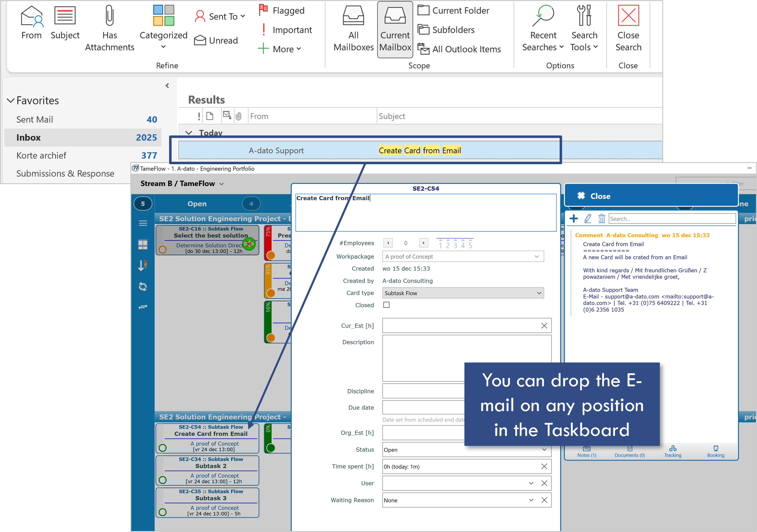Clear the Cur_Est [h] field
This screenshot has width=757, height=532.
click(544, 326)
